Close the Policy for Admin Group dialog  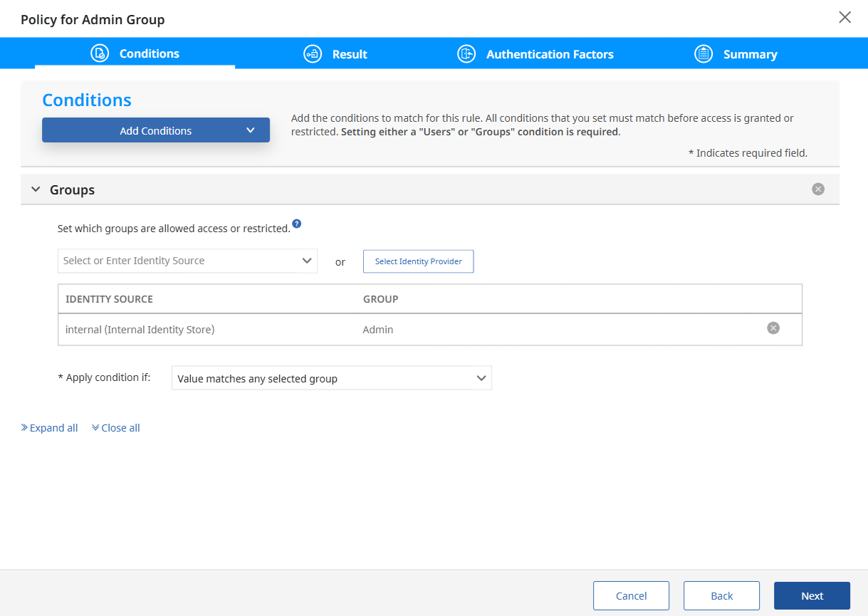click(x=845, y=18)
